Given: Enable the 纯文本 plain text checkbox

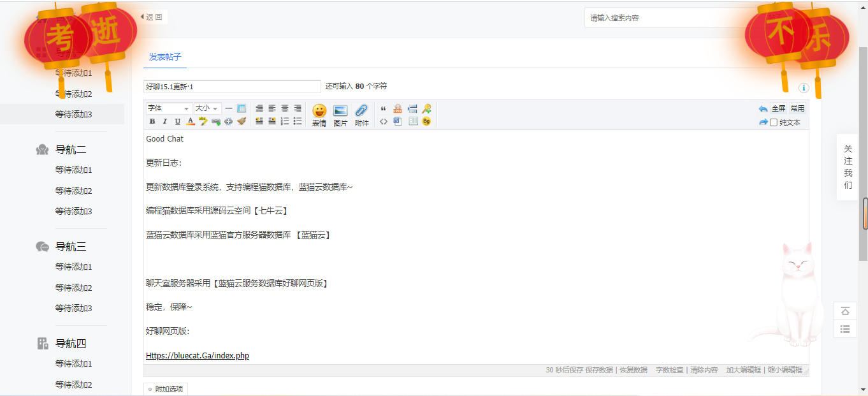Looking at the screenshot, I should click(774, 122).
